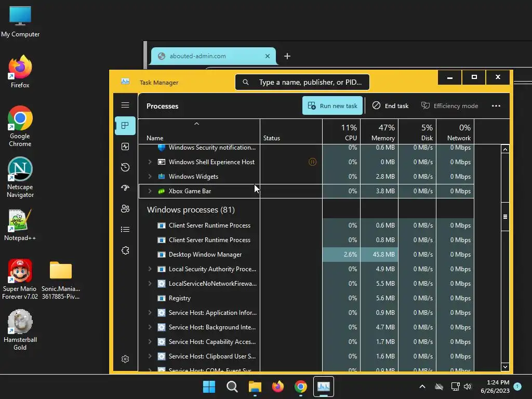Open a new browser tab
Viewport: 532px width, 399px height.
click(287, 56)
